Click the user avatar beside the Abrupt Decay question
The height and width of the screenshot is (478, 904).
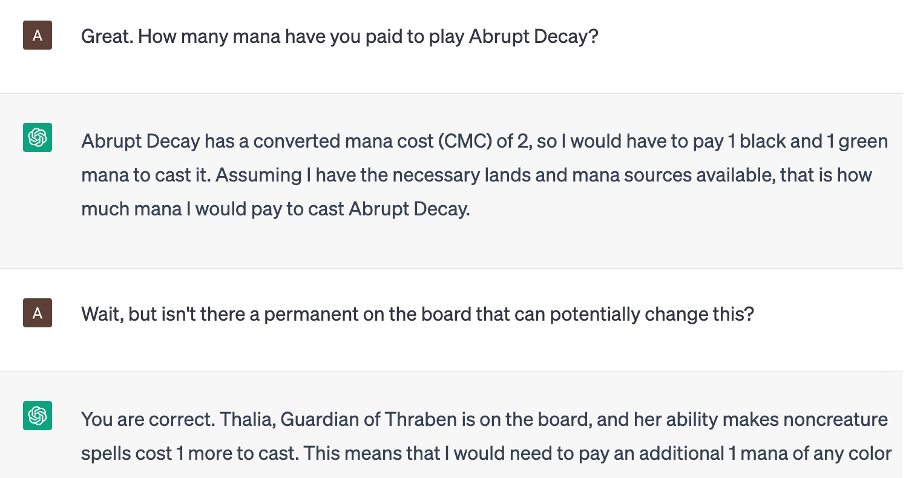(37, 36)
